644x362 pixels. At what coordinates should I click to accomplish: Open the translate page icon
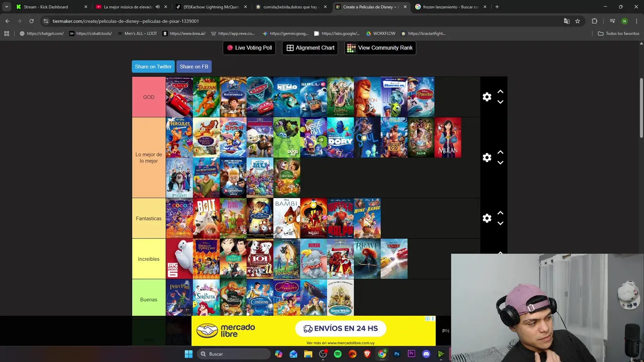pyautogui.click(x=567, y=21)
